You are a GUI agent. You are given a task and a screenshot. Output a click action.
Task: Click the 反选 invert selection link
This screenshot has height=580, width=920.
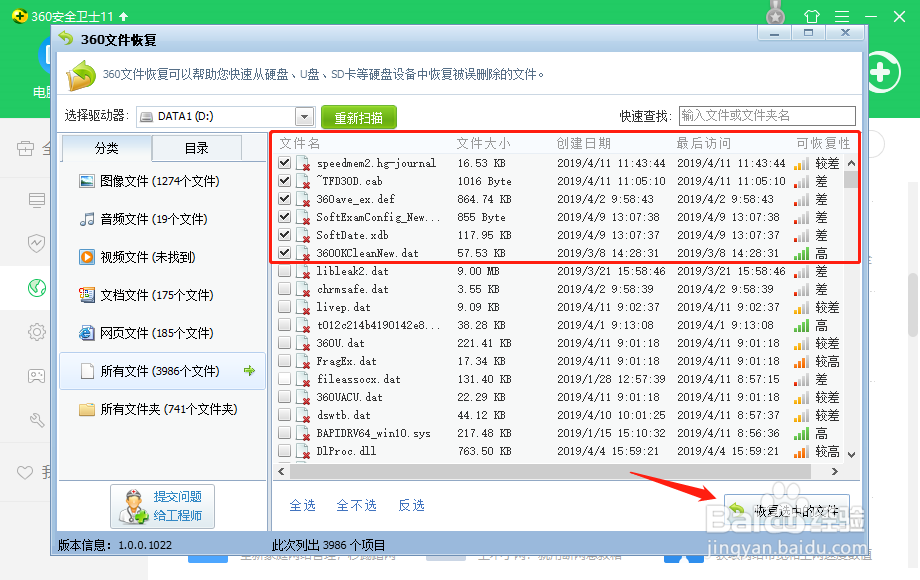(411, 506)
